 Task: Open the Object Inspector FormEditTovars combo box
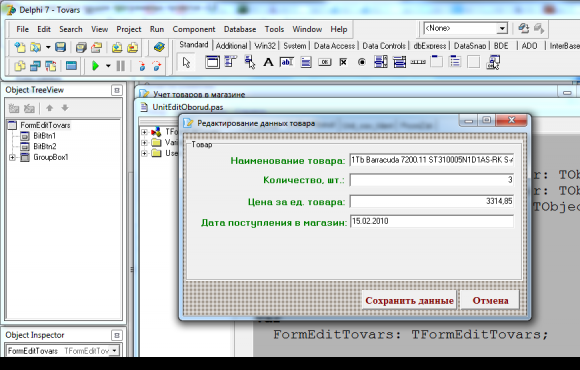point(115,350)
